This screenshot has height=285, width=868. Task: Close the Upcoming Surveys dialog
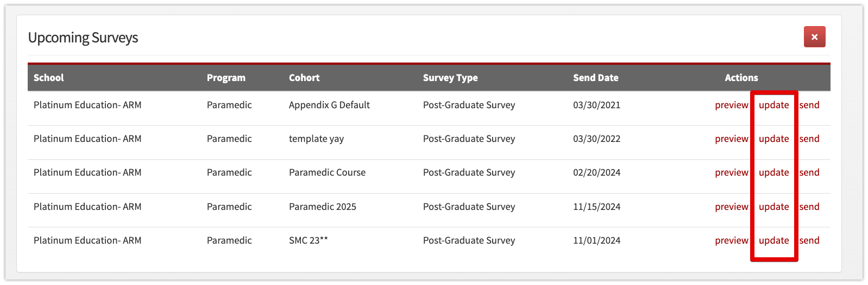(814, 37)
